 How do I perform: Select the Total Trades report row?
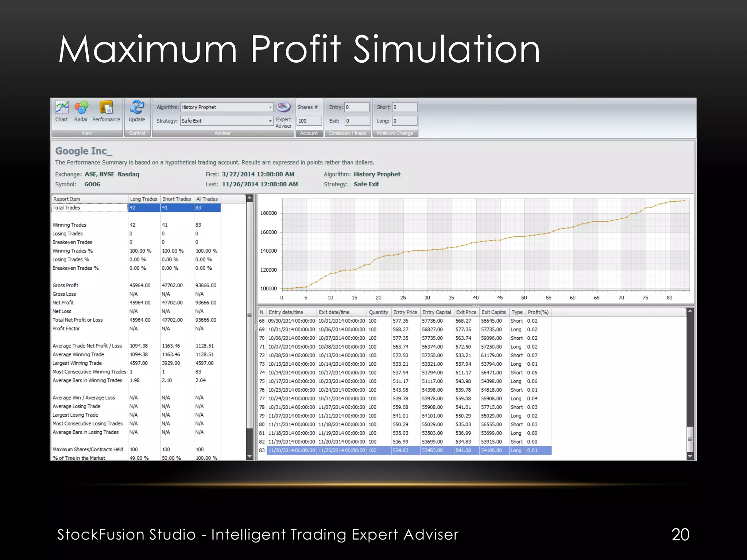pos(136,208)
